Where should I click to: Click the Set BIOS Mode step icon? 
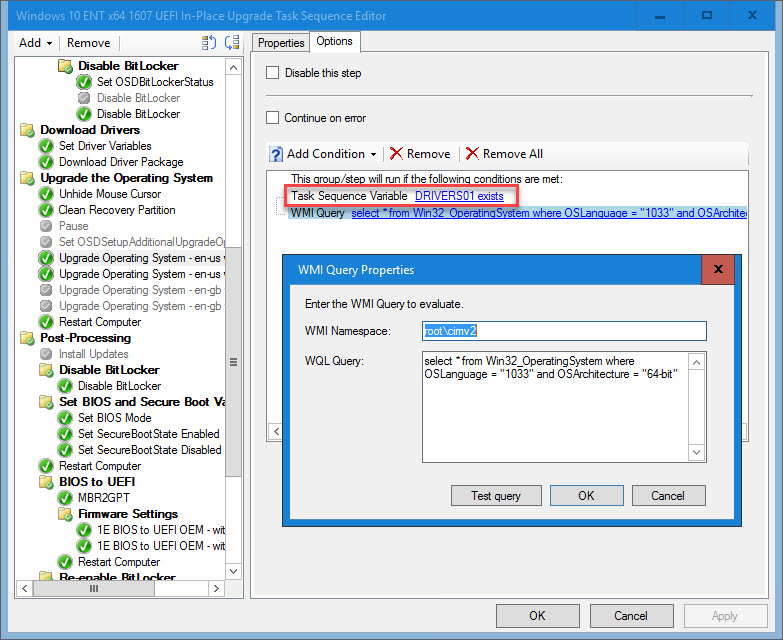click(65, 418)
